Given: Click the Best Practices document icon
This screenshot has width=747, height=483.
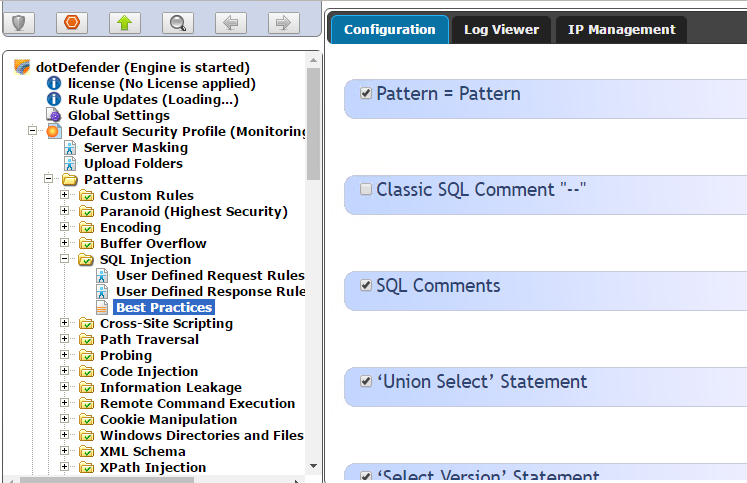Looking at the screenshot, I should (x=102, y=308).
